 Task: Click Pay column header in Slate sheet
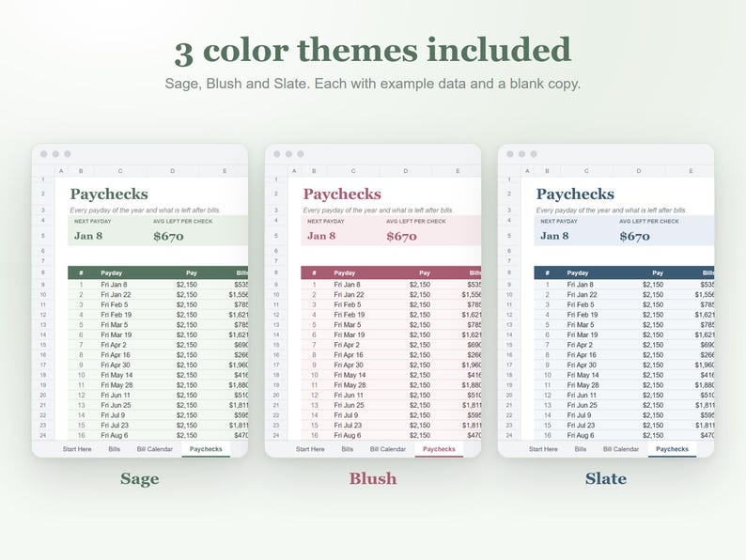(658, 273)
